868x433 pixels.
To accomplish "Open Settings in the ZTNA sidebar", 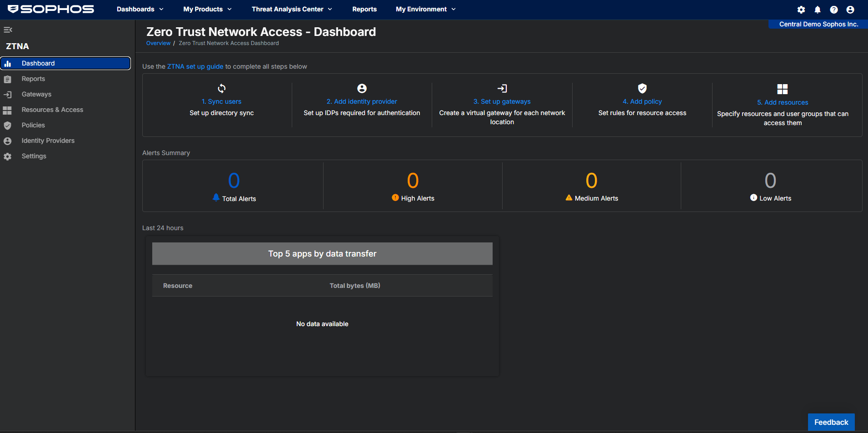I will pos(34,156).
